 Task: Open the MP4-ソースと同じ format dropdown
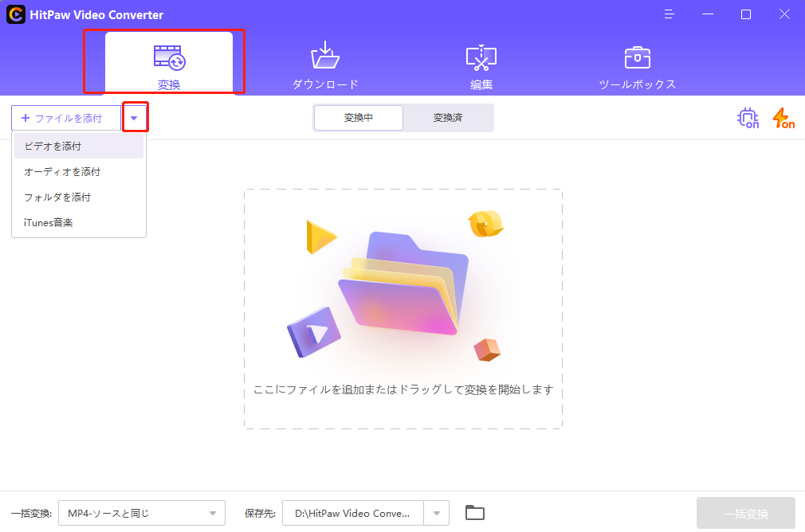pyautogui.click(x=142, y=513)
